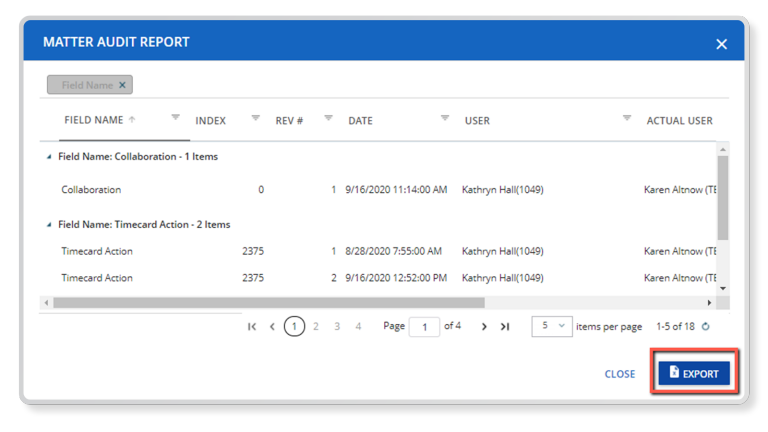Collapse the Collaboration group

49,157
